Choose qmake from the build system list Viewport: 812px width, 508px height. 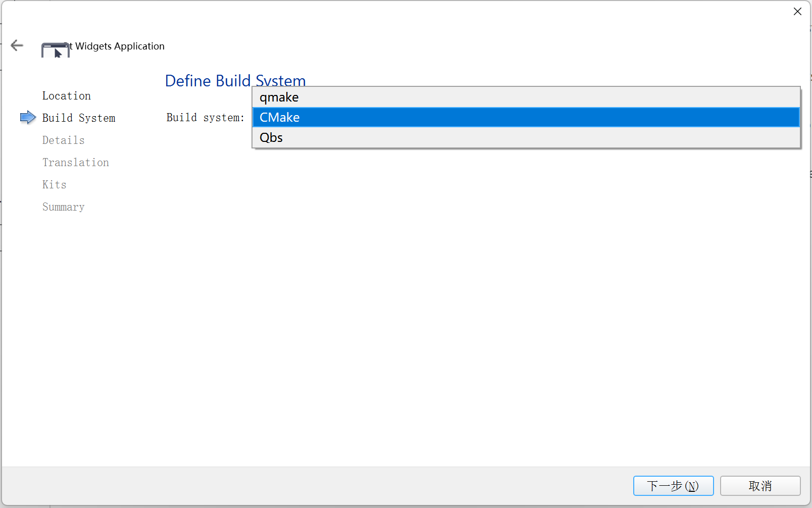(x=526, y=97)
